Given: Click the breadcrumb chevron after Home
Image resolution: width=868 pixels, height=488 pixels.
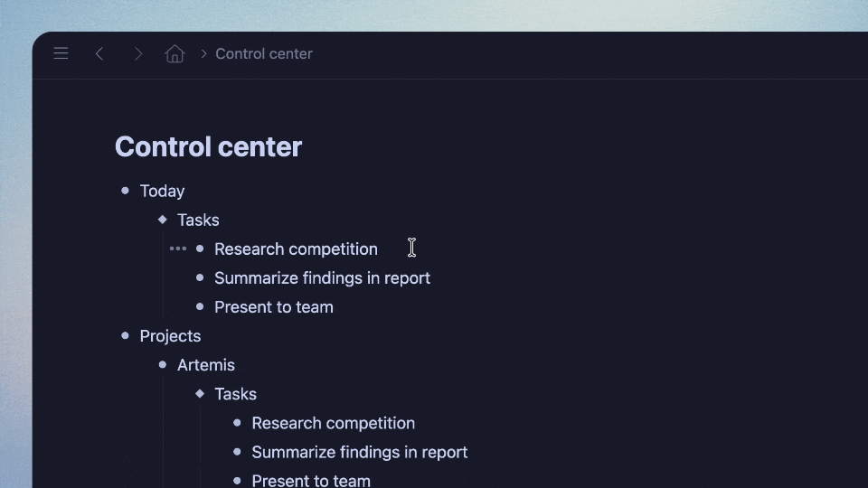Looking at the screenshot, I should [203, 54].
